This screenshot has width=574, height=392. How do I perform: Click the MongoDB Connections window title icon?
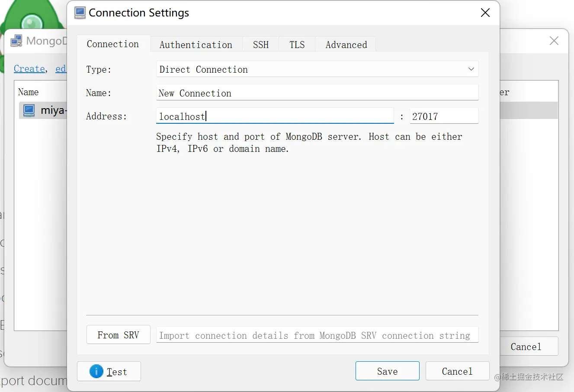16,41
